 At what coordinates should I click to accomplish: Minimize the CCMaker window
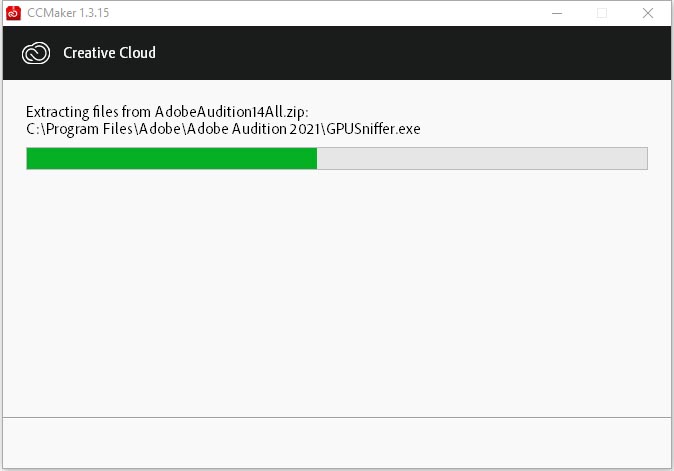[557, 13]
